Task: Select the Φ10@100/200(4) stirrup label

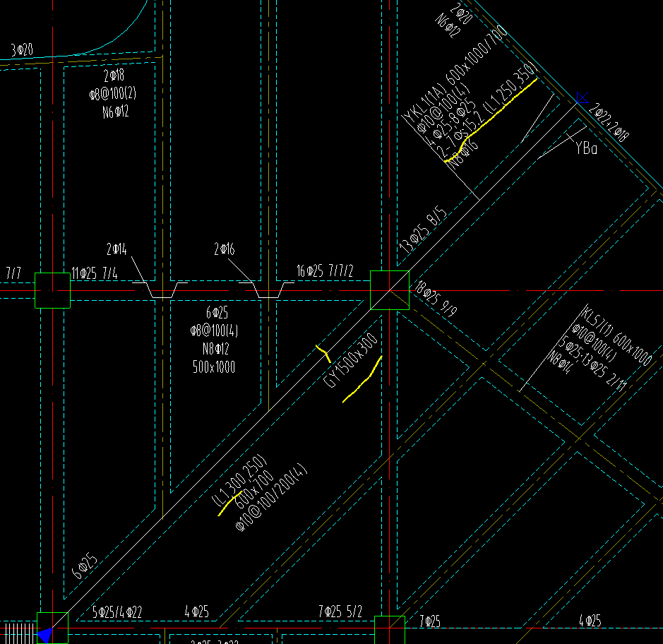Action: point(271,497)
